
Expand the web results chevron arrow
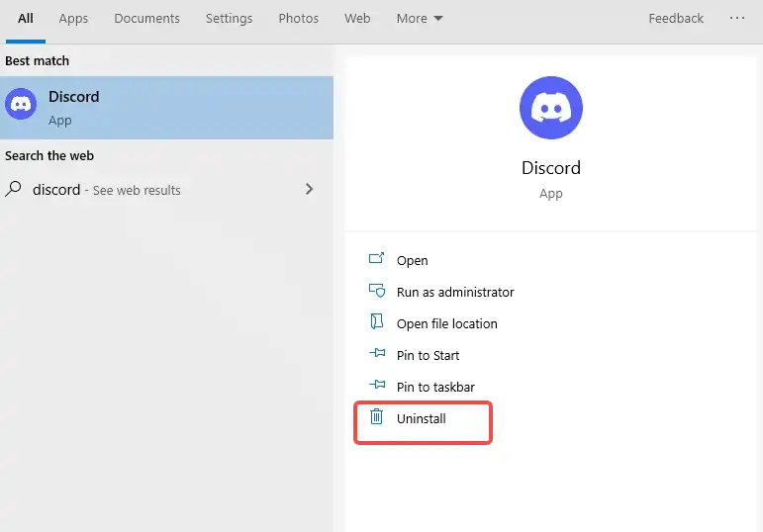[x=310, y=189]
